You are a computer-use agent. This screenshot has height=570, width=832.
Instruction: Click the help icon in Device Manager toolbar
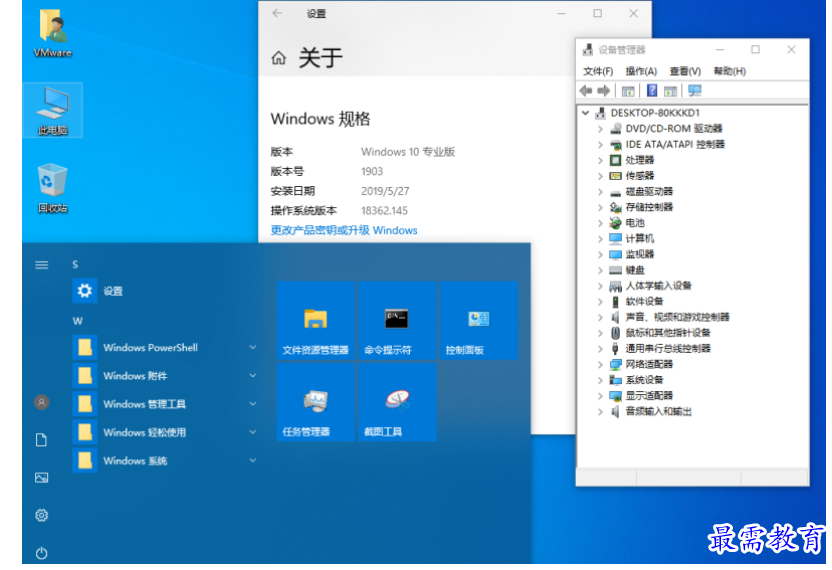tap(651, 91)
